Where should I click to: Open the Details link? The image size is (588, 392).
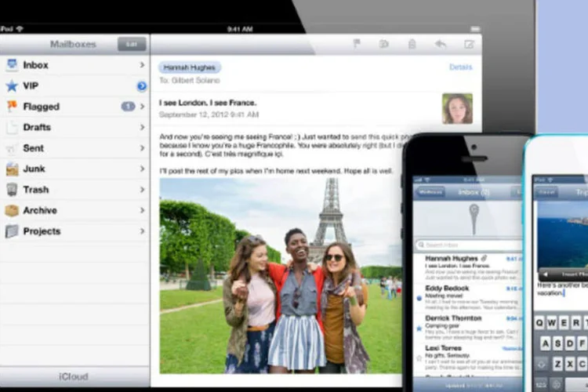click(x=460, y=67)
